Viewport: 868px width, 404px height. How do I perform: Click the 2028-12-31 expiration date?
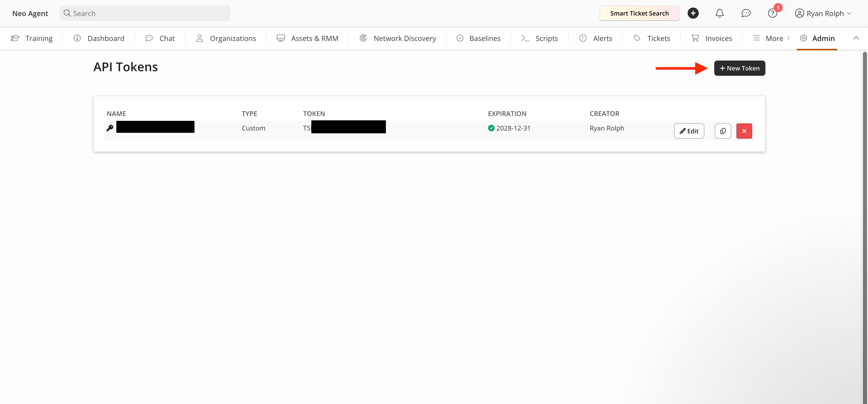[513, 128]
